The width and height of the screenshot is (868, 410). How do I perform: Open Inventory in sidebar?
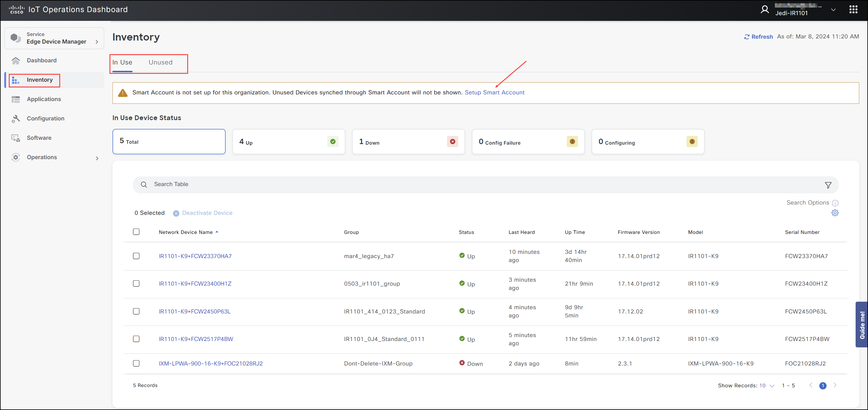pos(40,80)
